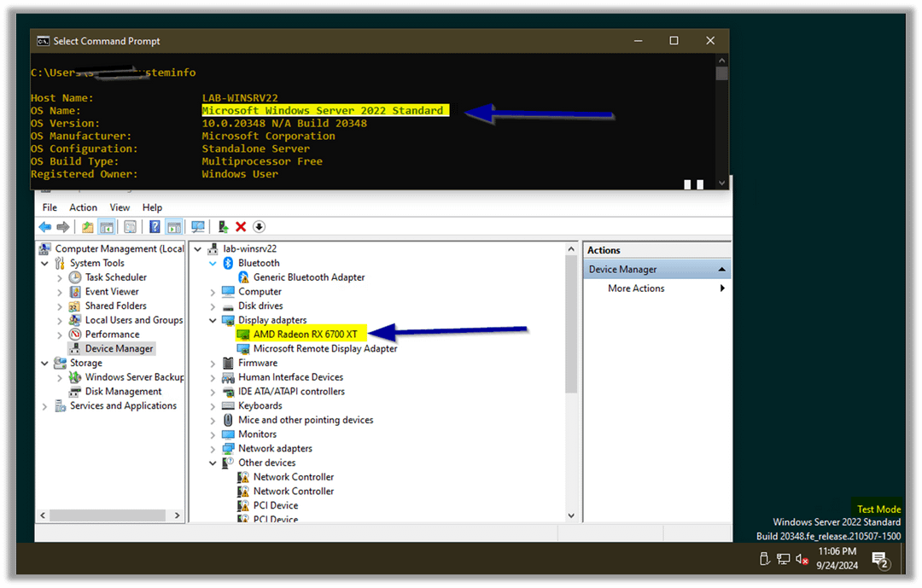Click the Update driver green arrow icon
Image resolution: width=922 pixels, height=588 pixels.
click(x=223, y=227)
